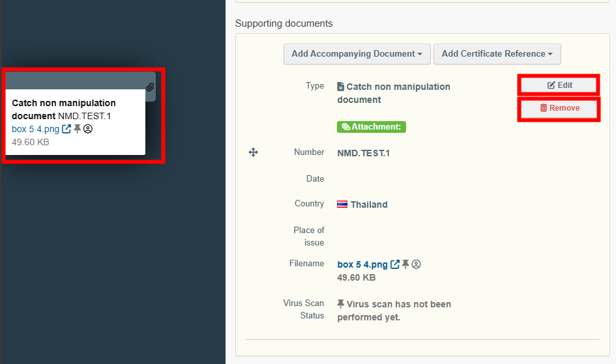616x364 pixels.
Task: Click Virus scan has not been performed text
Action: coord(394,311)
